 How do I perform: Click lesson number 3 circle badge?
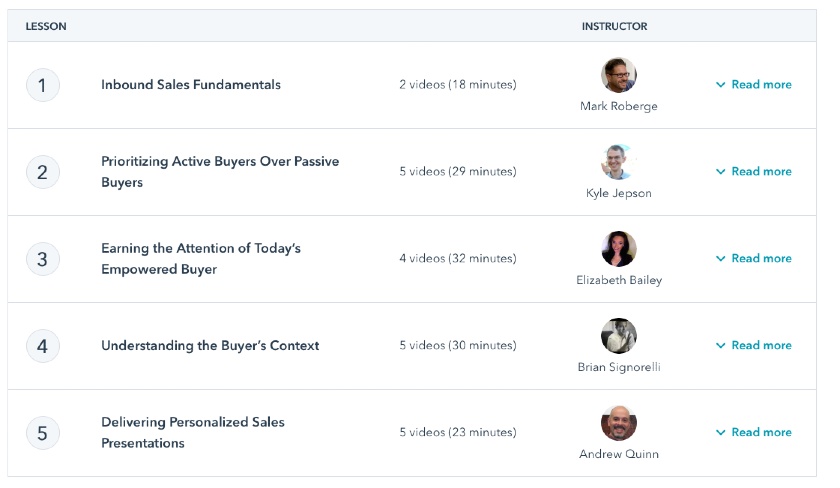tap(42, 259)
